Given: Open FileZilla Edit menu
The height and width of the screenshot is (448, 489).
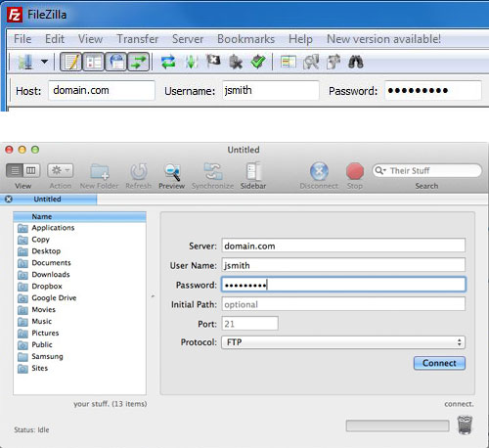Looking at the screenshot, I should pyautogui.click(x=55, y=39).
